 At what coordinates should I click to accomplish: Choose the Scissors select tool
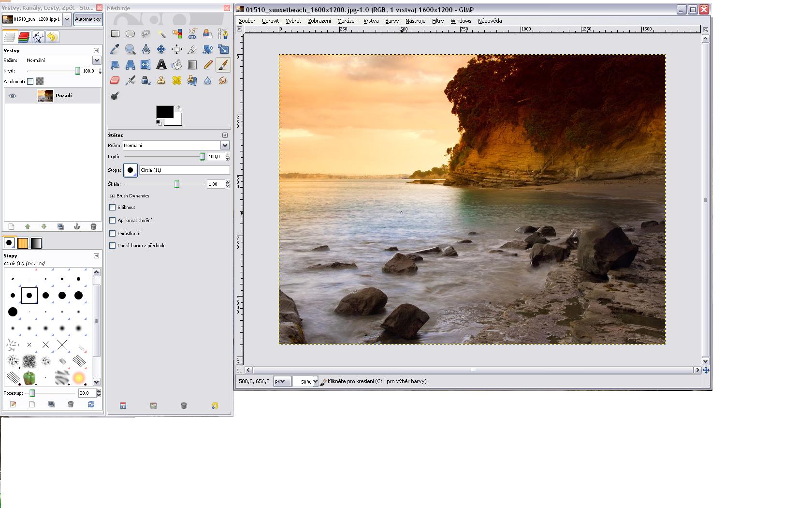[x=192, y=34]
